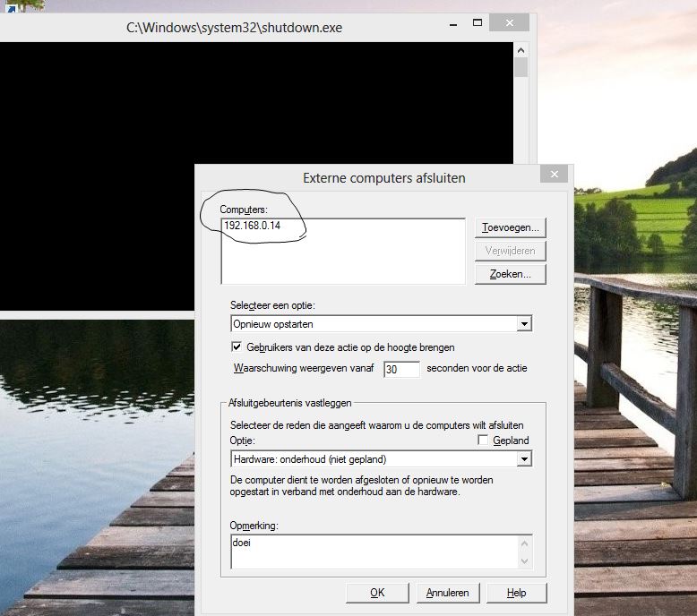Screen dimensions: 697x616
Task: Click the console window scrollbar thumb
Action: click(521, 67)
